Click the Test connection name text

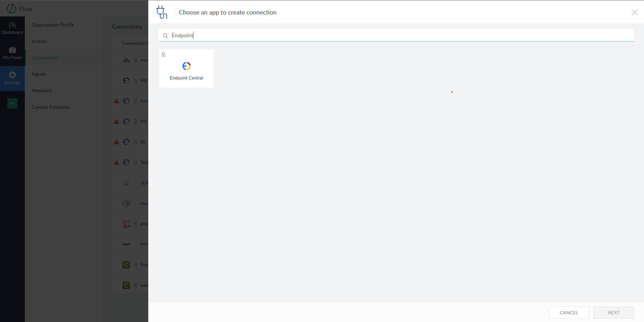point(144,162)
